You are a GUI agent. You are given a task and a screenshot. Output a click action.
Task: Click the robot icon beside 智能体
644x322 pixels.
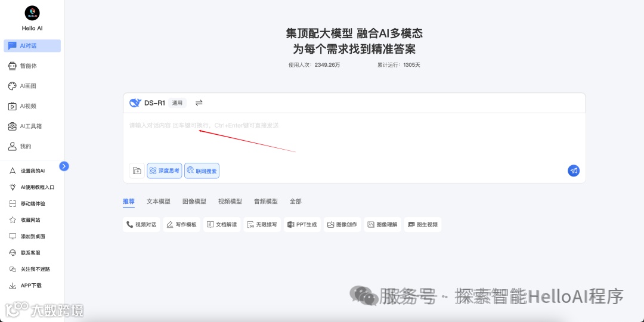(13, 66)
